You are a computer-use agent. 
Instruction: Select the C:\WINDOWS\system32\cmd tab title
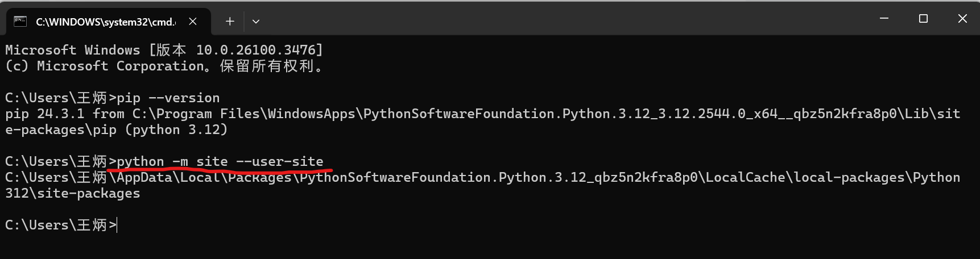[x=106, y=22]
